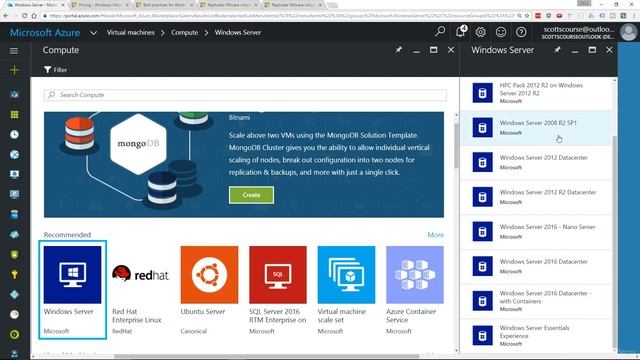The width and height of the screenshot is (640, 360).
Task: Click the user account avatar
Action: [628, 32]
